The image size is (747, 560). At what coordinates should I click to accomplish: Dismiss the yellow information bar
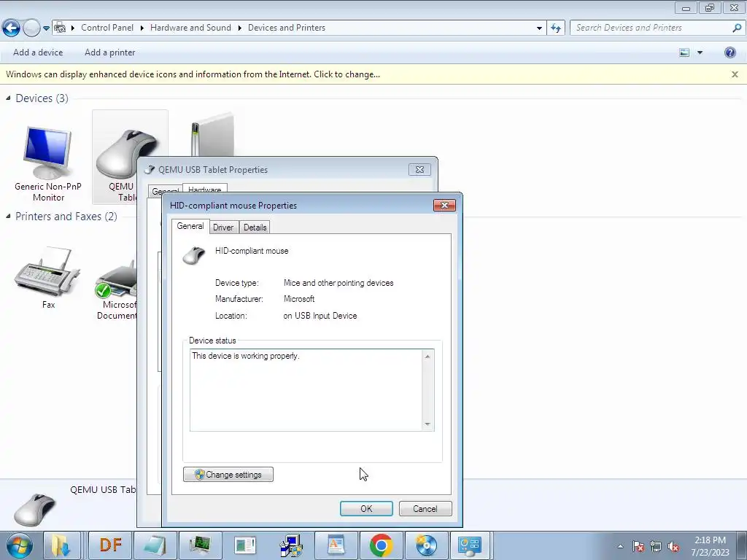pos(735,74)
